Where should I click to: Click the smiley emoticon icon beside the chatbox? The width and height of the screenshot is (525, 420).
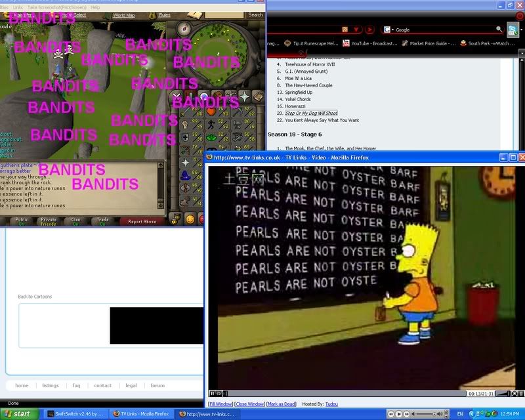pos(190,220)
